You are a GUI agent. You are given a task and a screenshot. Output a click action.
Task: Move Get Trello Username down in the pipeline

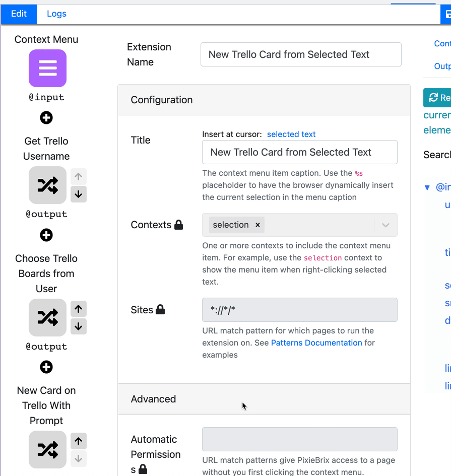point(79,194)
